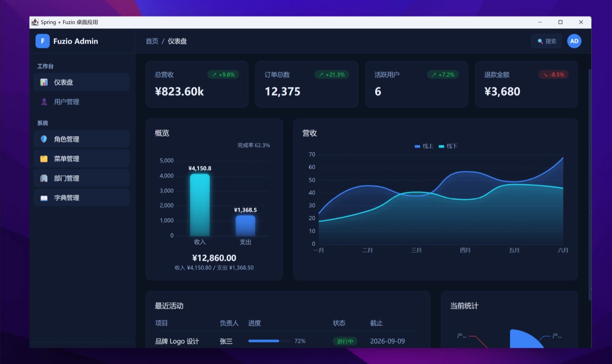Viewport: 612px width, 364px height.
Task: Click the 收入 ¥4,150.80 / 支出 ¥1,368.50 summary
Action: coord(214,268)
